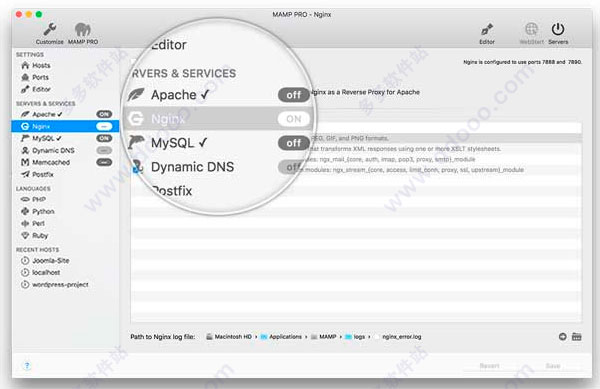
Task: Click the Save button
Action: [553, 366]
